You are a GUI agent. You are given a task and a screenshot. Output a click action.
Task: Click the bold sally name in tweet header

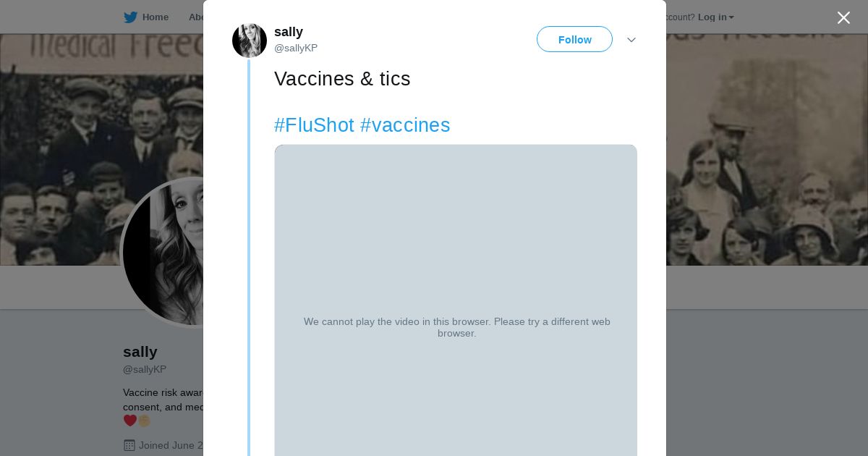[x=289, y=32]
